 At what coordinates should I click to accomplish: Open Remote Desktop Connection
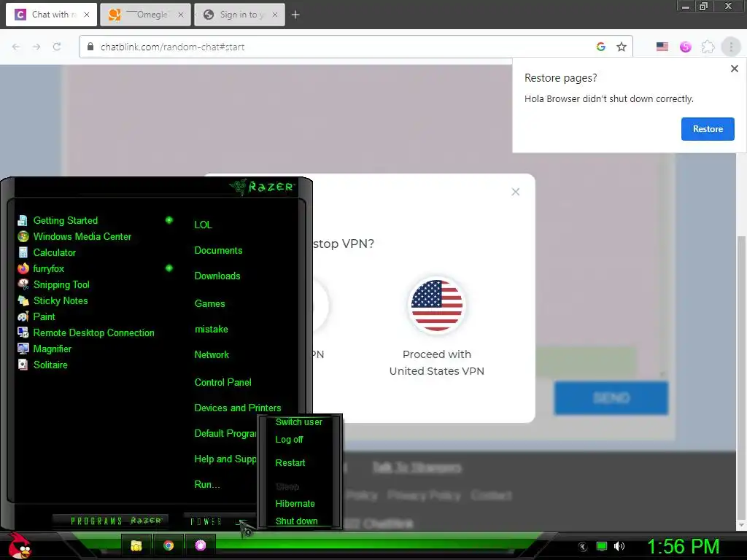tap(86, 332)
